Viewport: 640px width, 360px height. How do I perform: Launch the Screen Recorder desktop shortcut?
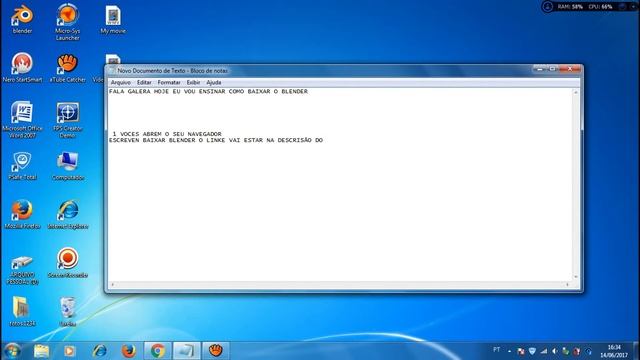coord(68,262)
